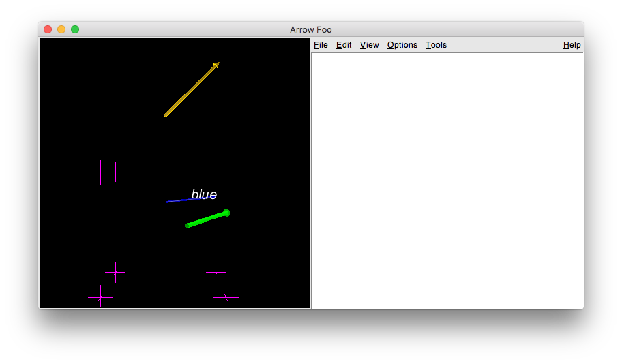Pick the bottom-right corner magenta crosshair
The height and width of the screenshot is (364, 622).
[226, 297]
